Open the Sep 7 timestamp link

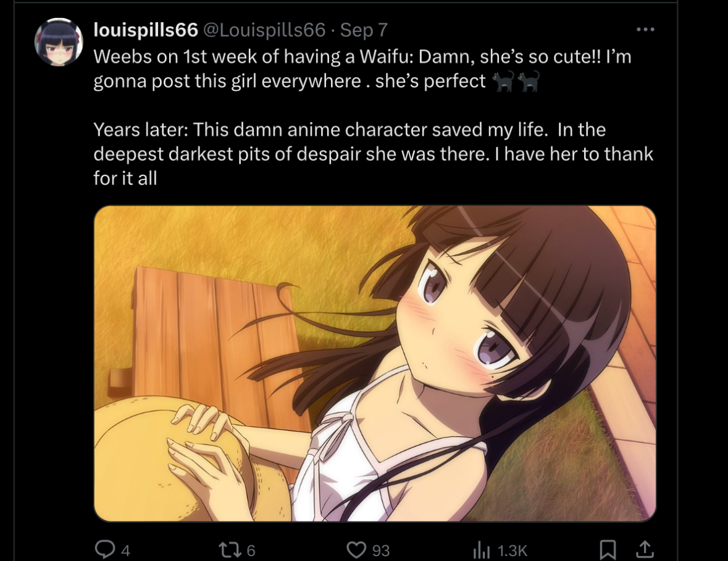click(x=364, y=30)
